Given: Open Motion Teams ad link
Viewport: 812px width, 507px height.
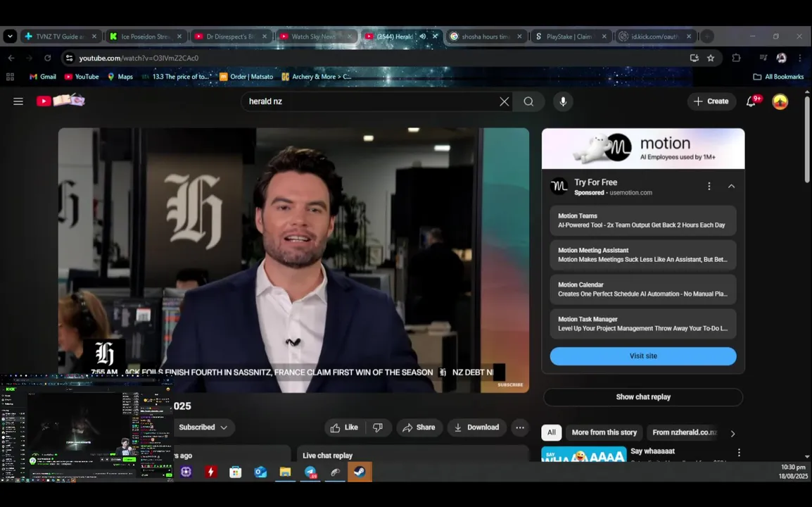Looking at the screenshot, I should (x=643, y=220).
